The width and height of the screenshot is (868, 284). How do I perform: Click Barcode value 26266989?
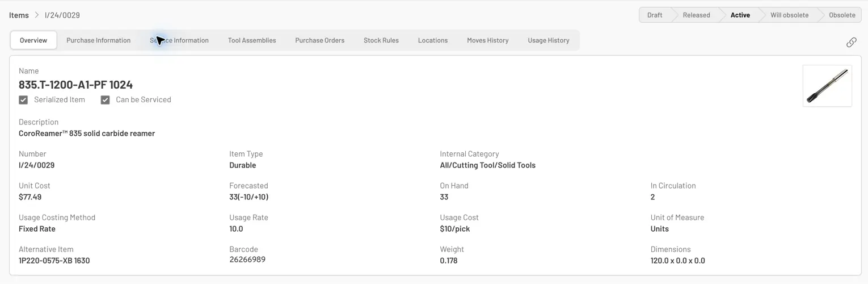(x=247, y=260)
